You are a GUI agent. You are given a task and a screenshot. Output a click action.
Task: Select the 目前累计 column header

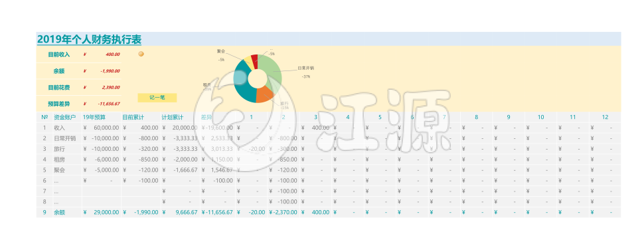133,117
